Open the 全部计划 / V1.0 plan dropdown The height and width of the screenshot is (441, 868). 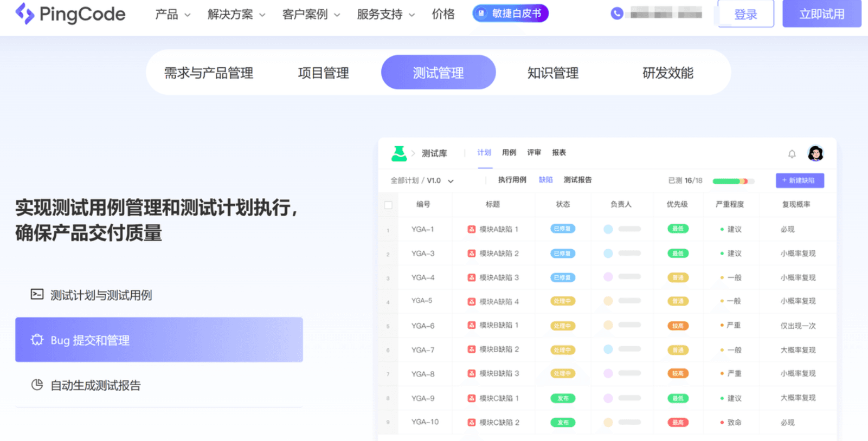422,180
